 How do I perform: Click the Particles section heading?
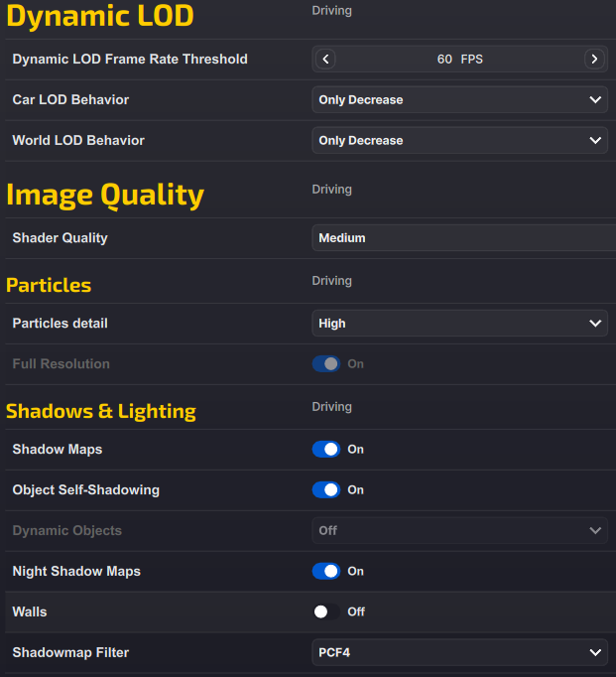(49, 286)
